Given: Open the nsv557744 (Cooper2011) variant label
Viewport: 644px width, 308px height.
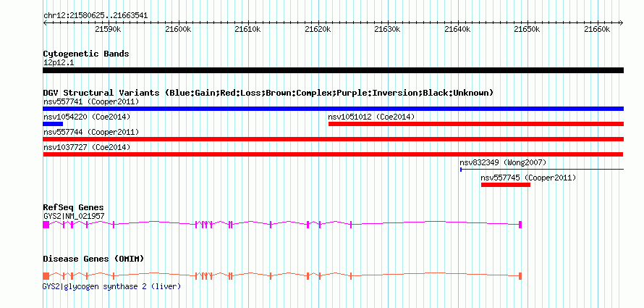Looking at the screenshot, I should [x=91, y=132].
